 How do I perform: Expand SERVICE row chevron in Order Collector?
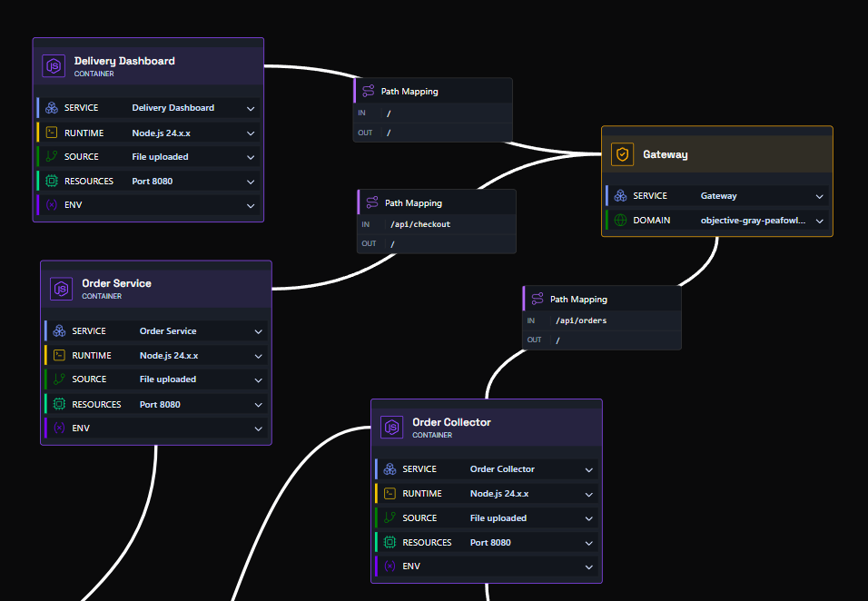click(x=589, y=470)
